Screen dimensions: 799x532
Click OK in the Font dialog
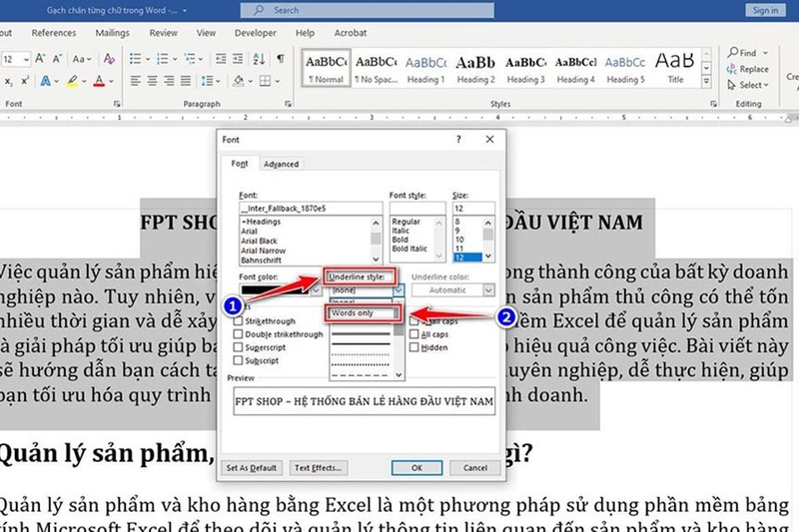(416, 468)
